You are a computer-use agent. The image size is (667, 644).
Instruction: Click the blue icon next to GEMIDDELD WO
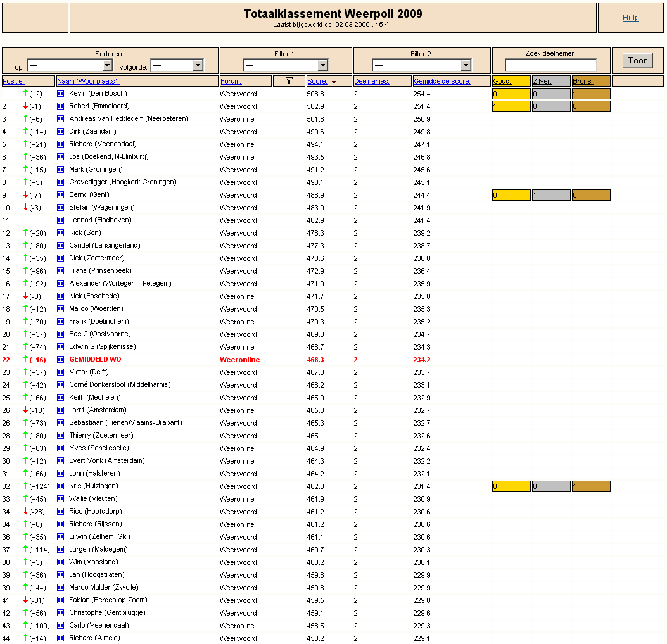[x=60, y=360]
